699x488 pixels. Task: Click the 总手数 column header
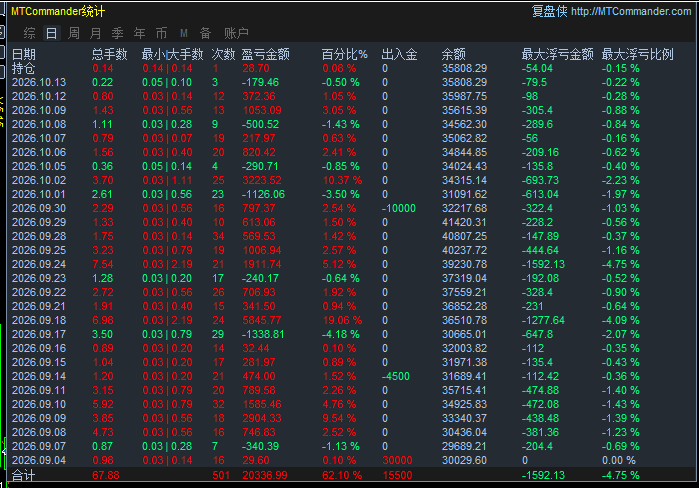110,54
